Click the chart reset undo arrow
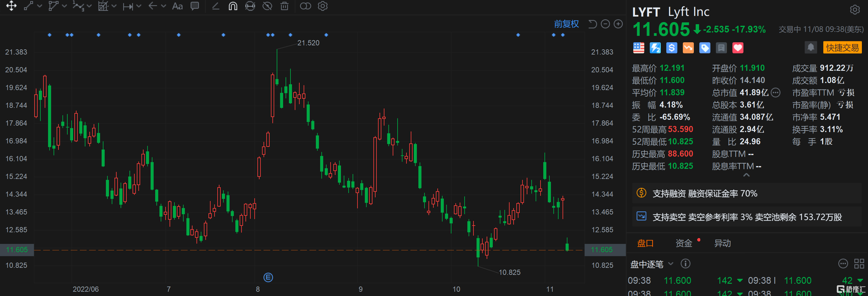This screenshot has height=296, width=868. coord(593,24)
